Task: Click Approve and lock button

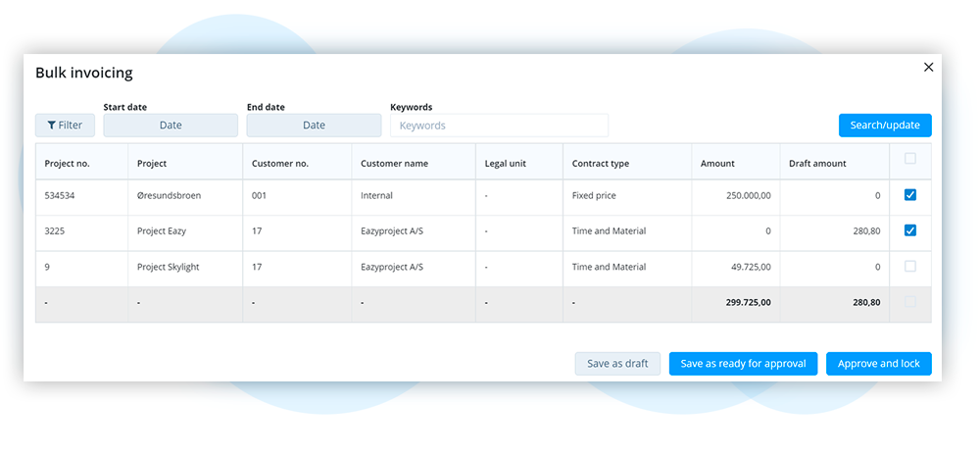Action: tap(879, 364)
